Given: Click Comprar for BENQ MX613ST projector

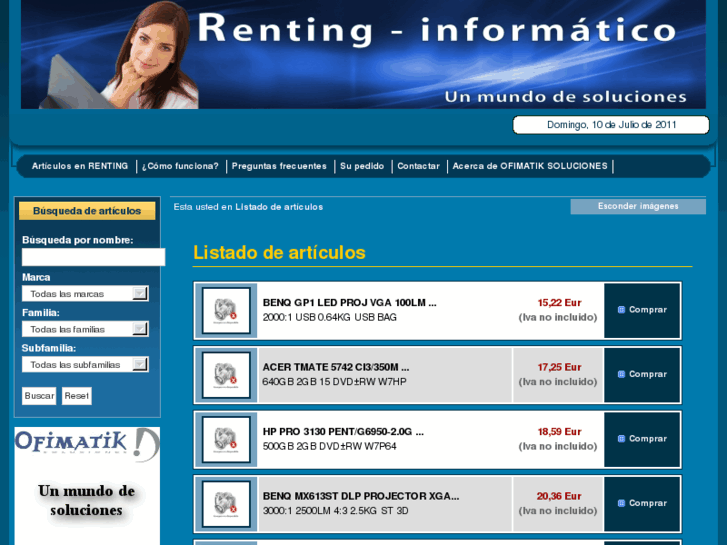Looking at the screenshot, I should tap(642, 504).
